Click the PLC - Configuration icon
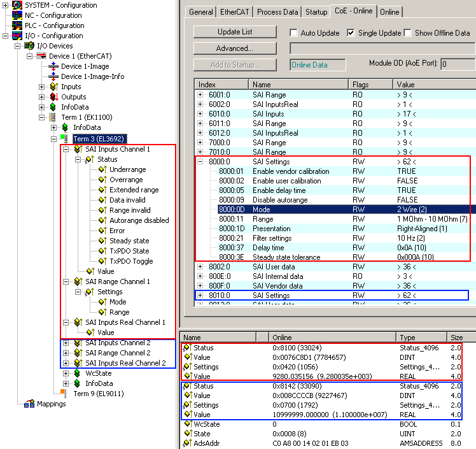 tap(17, 25)
